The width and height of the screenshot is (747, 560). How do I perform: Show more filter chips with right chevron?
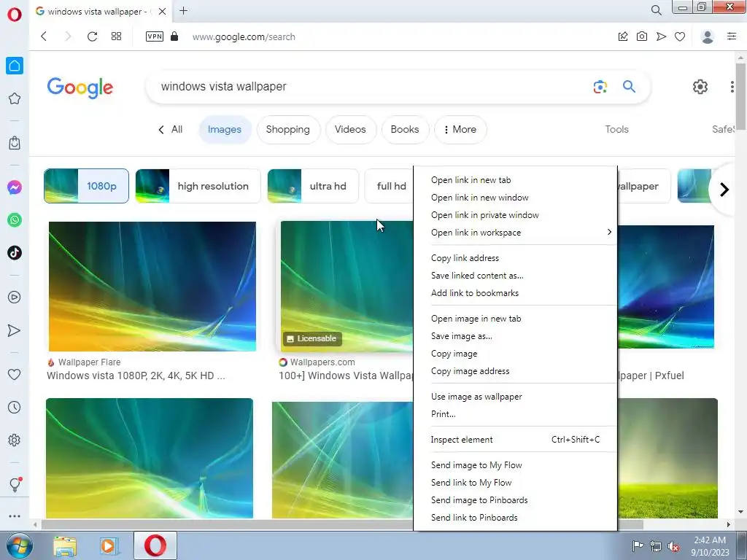point(724,190)
